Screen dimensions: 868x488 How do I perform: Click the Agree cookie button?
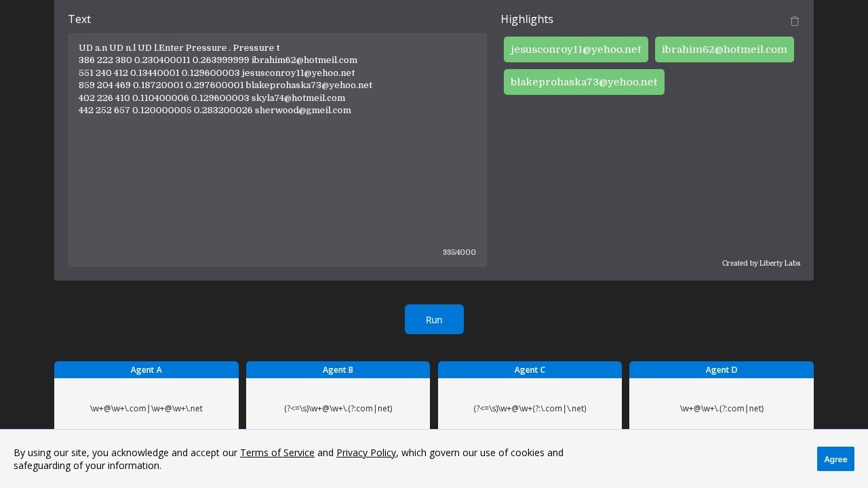[835, 459]
